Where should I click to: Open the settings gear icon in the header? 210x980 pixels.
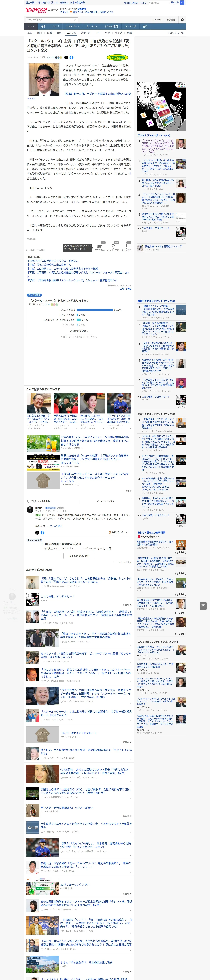182,20
